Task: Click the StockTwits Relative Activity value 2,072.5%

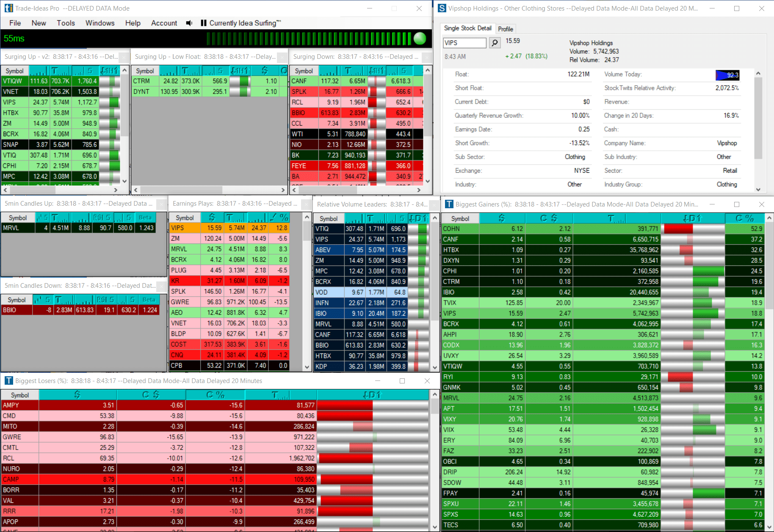Action: [727, 88]
